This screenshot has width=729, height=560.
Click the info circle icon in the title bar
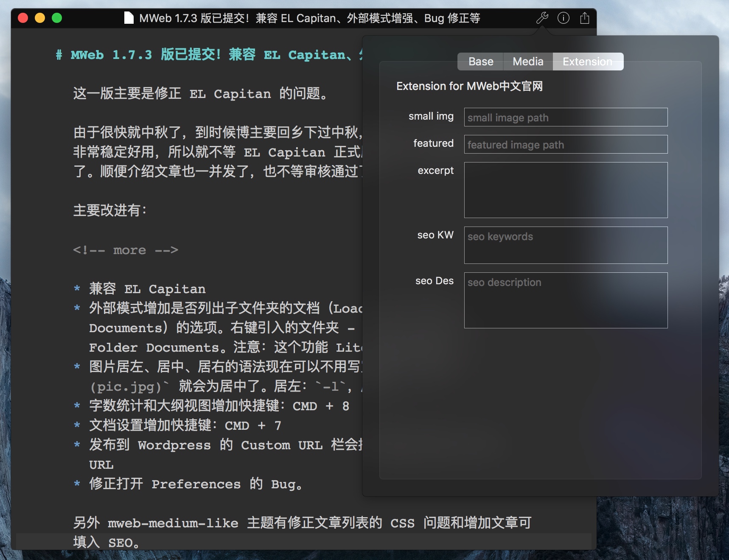click(x=564, y=18)
